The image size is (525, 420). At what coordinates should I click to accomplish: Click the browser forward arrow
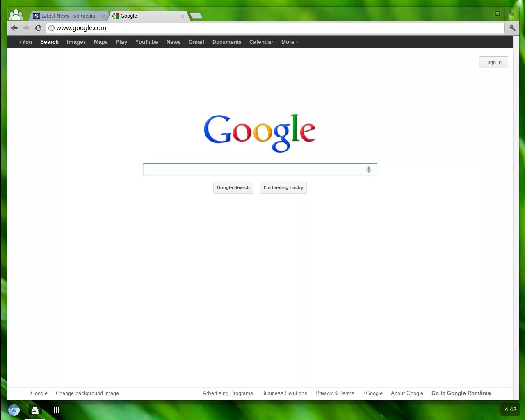pos(26,28)
